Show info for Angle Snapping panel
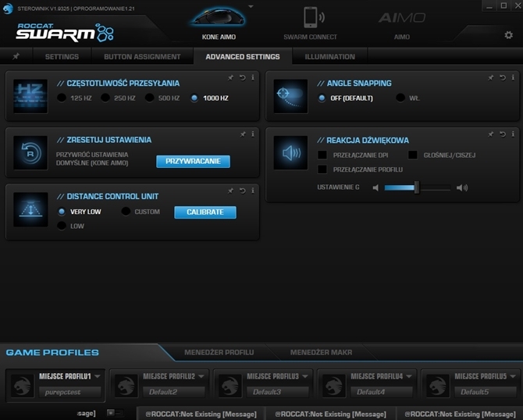Screen dimensions: 523x420 pos(513,77)
